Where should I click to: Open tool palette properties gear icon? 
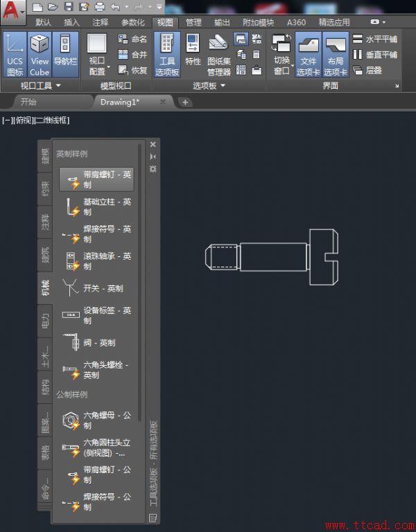click(x=153, y=168)
